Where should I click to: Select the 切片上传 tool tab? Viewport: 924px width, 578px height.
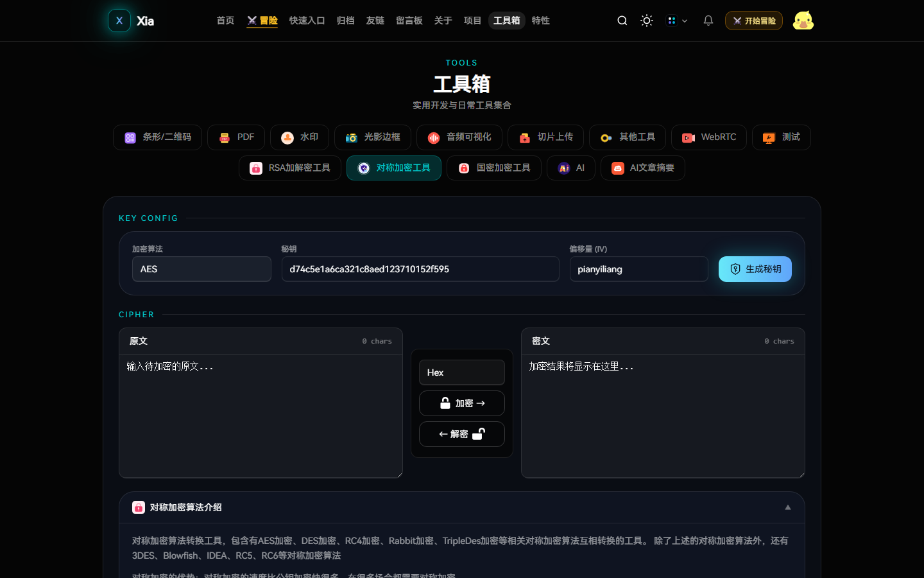click(x=545, y=137)
